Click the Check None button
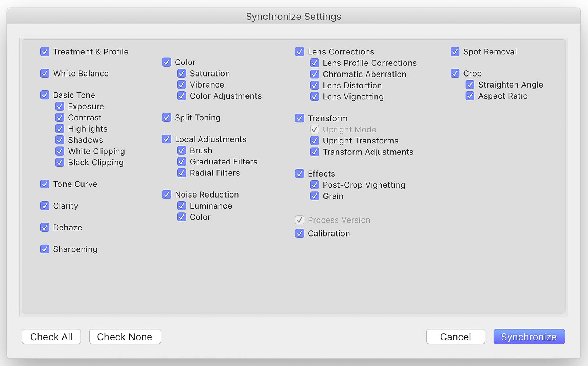This screenshot has width=588, height=366. 125,337
